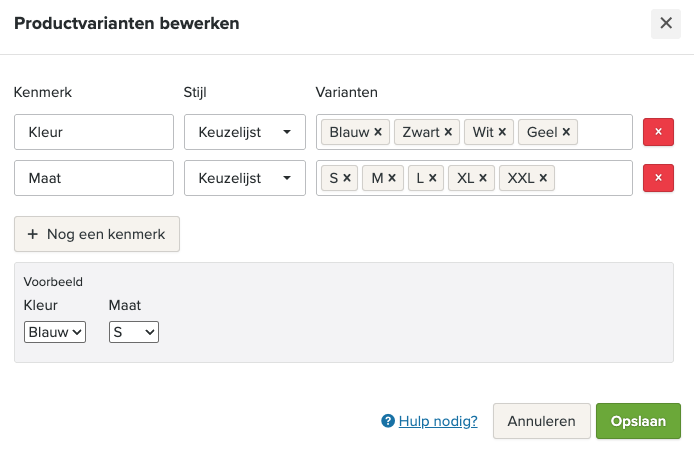Remove the Blauw variant tag
694x456 pixels.
(378, 132)
